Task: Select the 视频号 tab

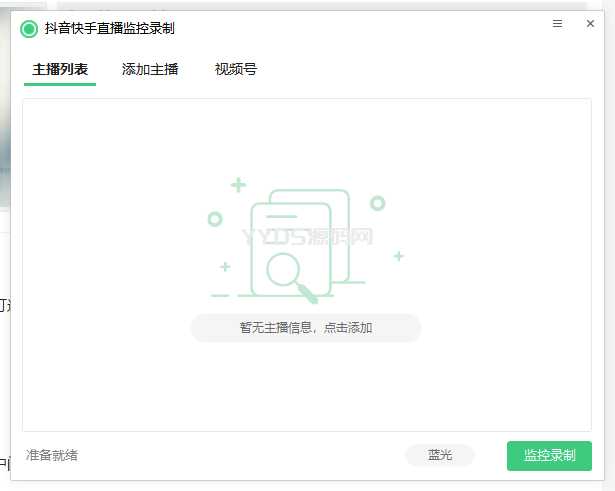Action: click(x=236, y=70)
